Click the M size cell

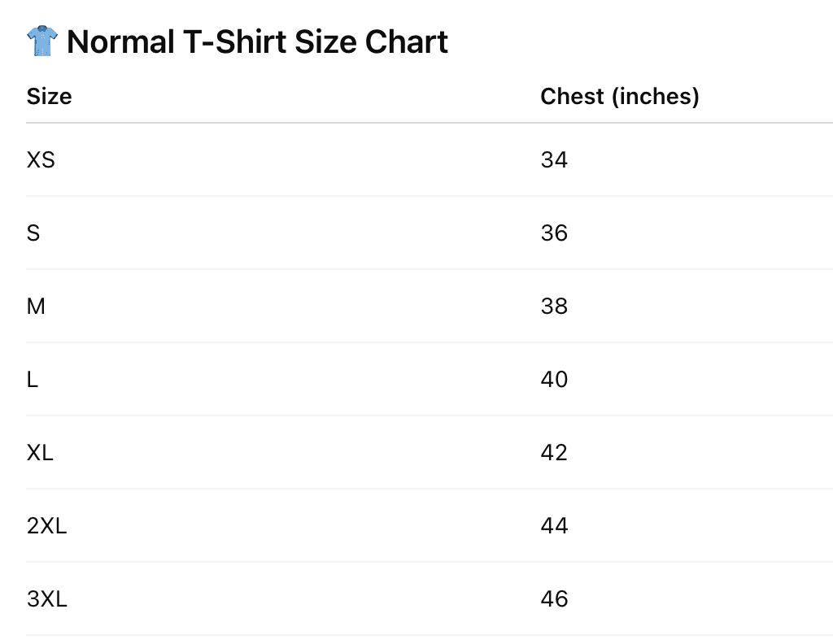point(36,307)
